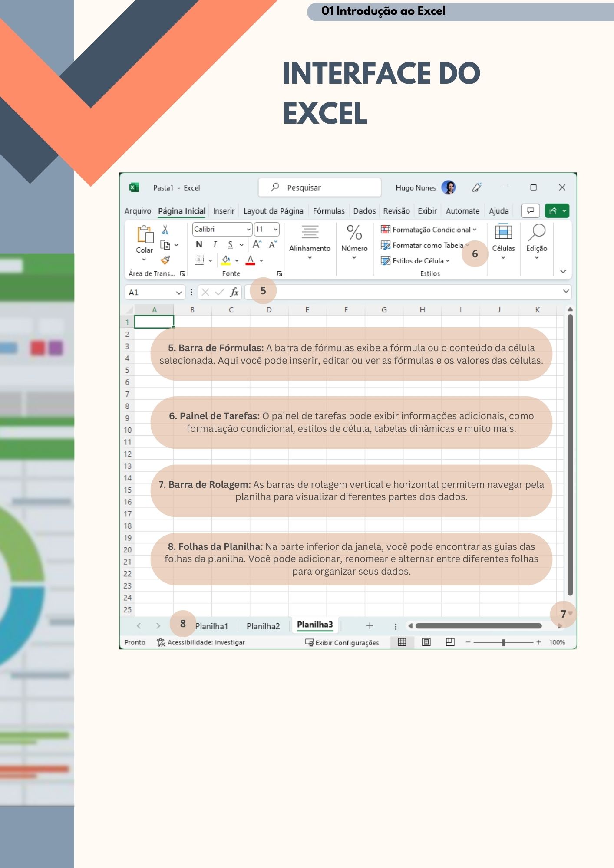The width and height of the screenshot is (614, 868).
Task: Open the A1 Name Box dropdown
Action: coord(178,293)
